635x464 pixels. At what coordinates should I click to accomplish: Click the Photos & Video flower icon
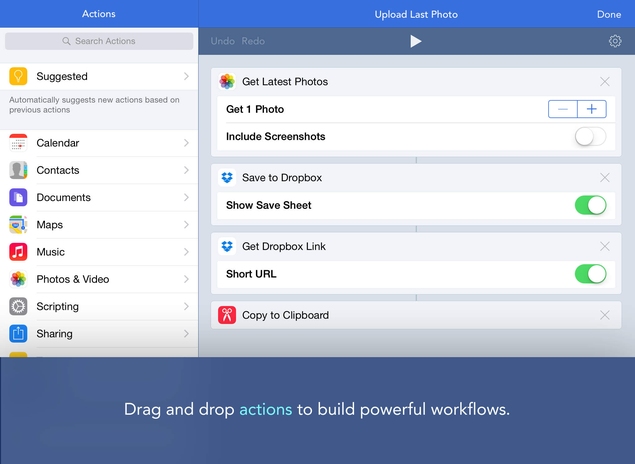[x=18, y=279]
